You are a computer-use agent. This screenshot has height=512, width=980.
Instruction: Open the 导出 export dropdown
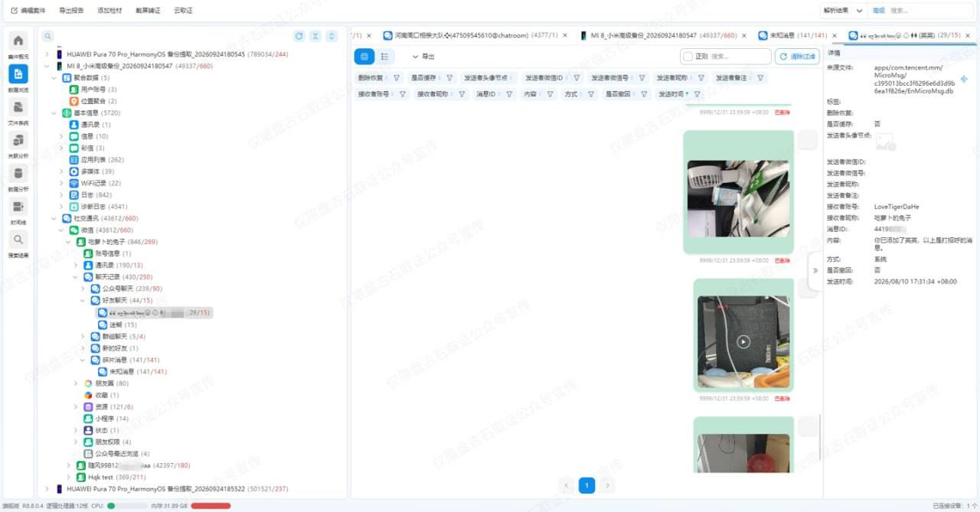[x=423, y=57]
